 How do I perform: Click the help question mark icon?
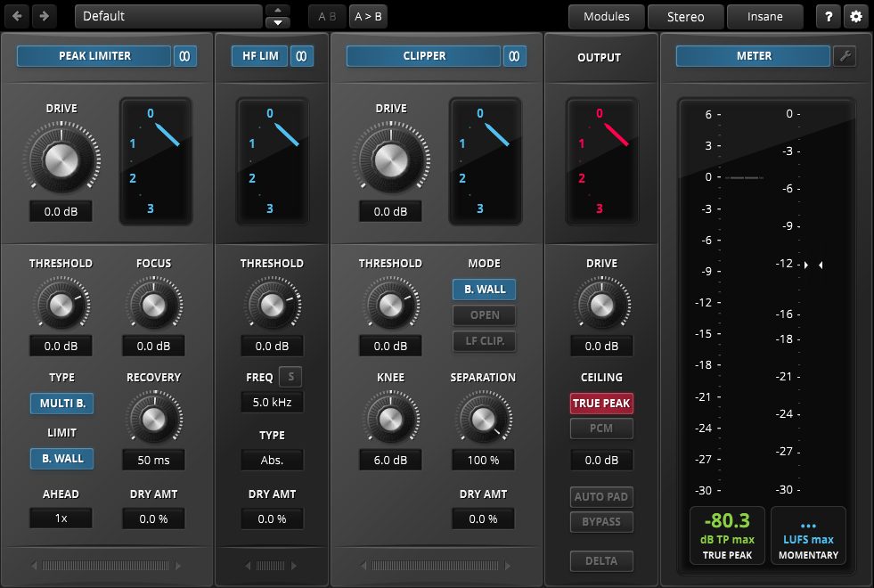(x=828, y=15)
